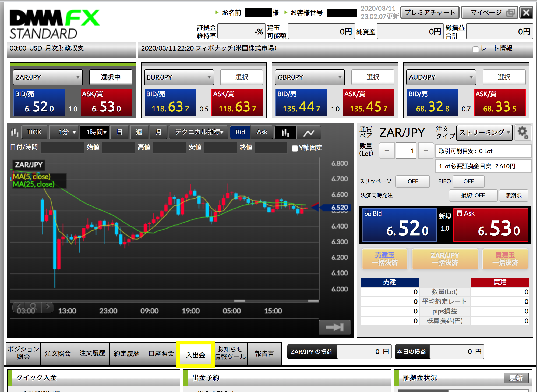This screenshot has height=392, width=537.
Task: Open ZAR/JPY currency pair dropdown
Action: pos(48,77)
